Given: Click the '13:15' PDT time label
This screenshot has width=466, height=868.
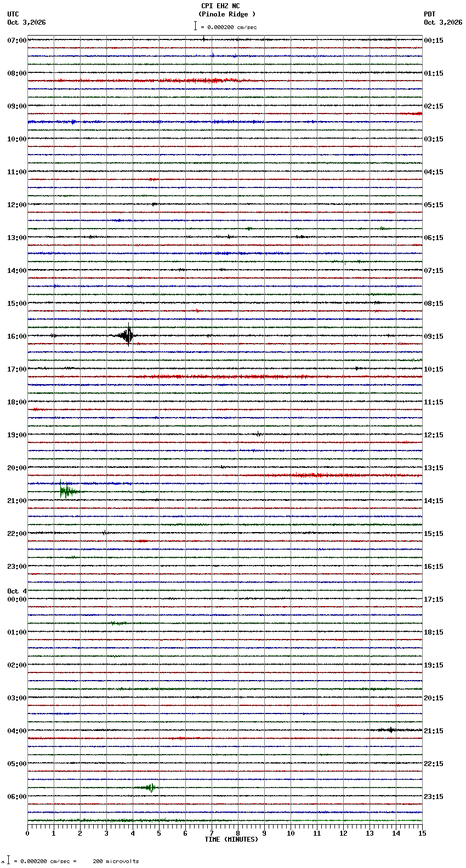Looking at the screenshot, I should 434,468.
